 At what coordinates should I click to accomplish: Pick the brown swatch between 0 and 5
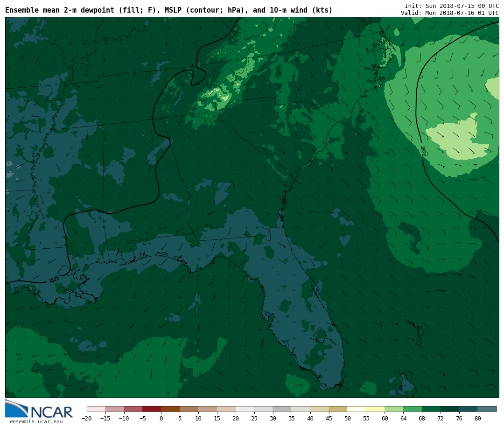click(171, 409)
